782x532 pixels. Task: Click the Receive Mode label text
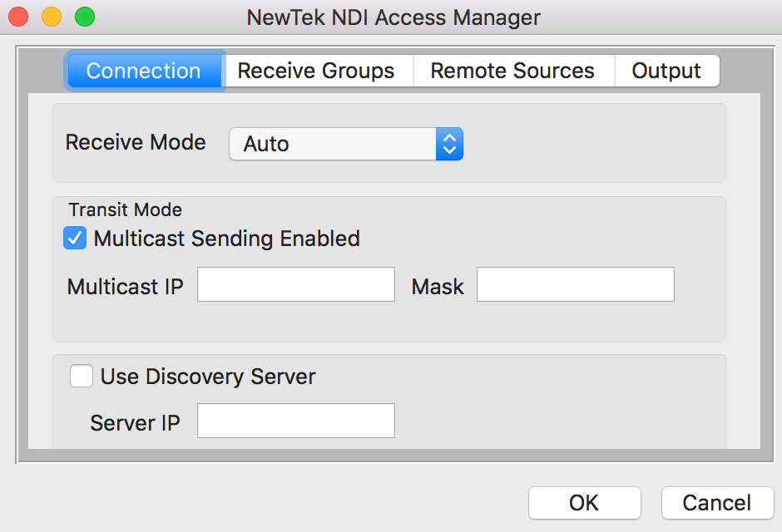[136, 142]
